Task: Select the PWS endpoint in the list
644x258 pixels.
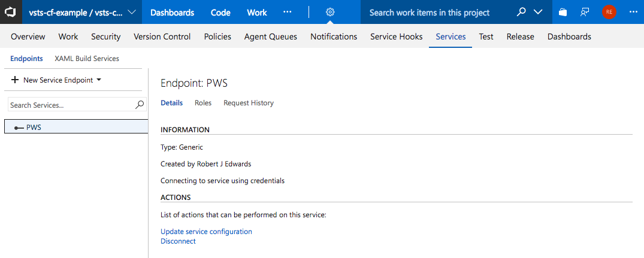Action: point(34,127)
